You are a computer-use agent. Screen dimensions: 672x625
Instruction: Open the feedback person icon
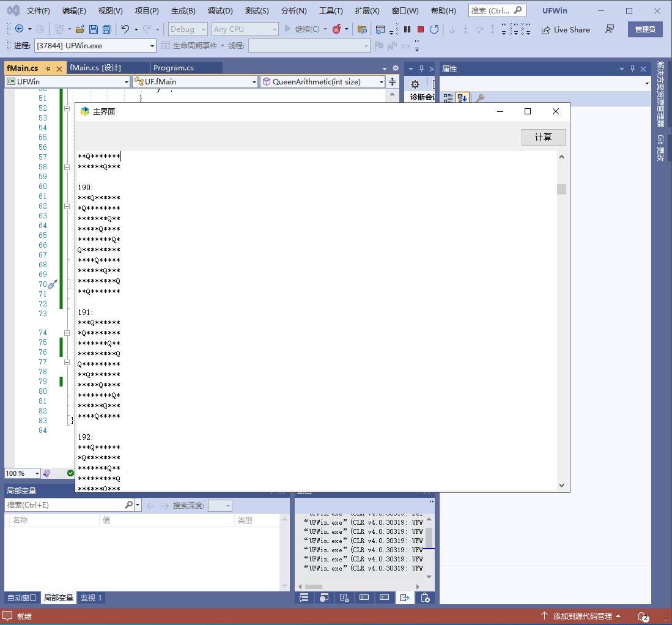coord(610,29)
